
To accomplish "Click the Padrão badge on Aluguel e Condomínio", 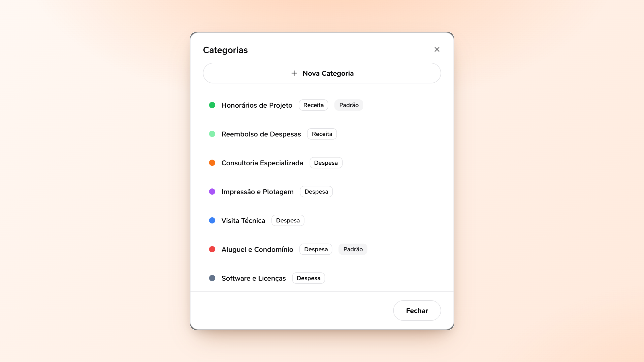I will tap(353, 249).
